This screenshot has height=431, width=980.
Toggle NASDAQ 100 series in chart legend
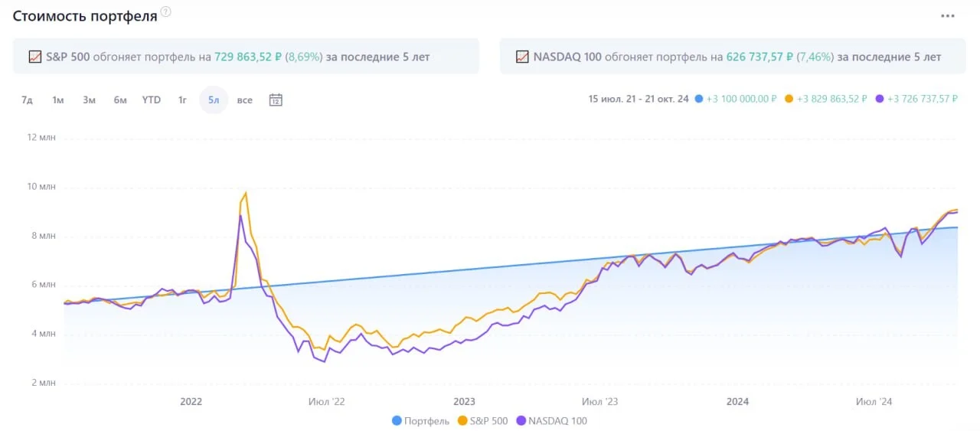point(551,420)
